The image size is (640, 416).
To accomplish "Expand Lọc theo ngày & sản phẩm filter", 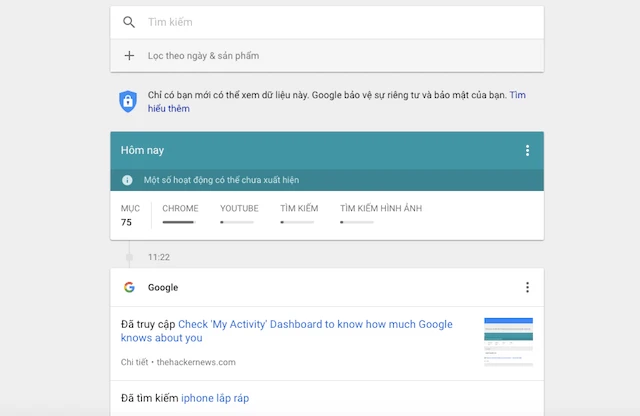I will tap(203, 56).
